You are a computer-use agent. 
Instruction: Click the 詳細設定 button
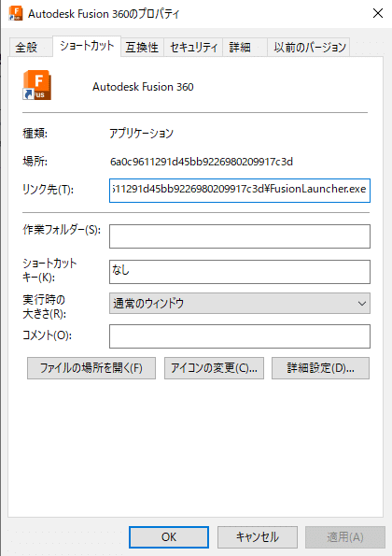[320, 368]
